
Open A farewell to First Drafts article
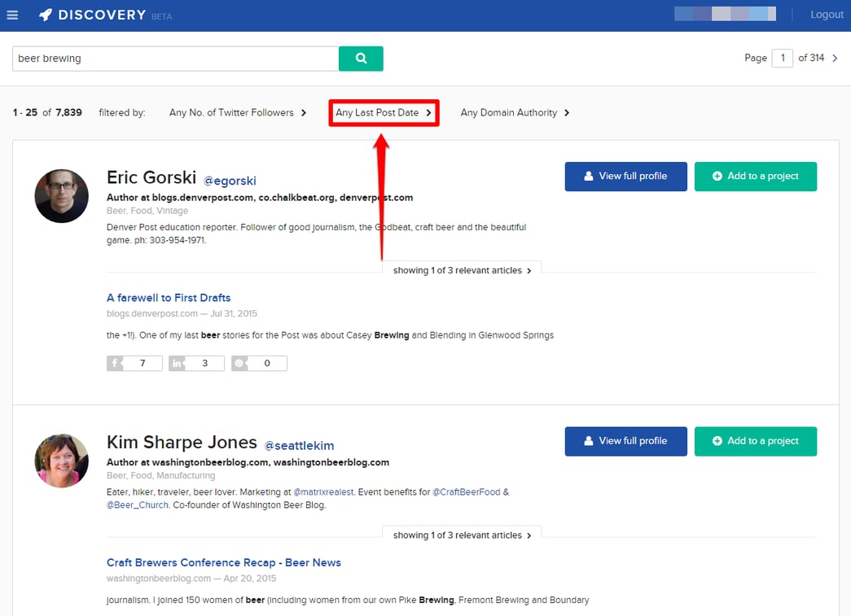[169, 298]
